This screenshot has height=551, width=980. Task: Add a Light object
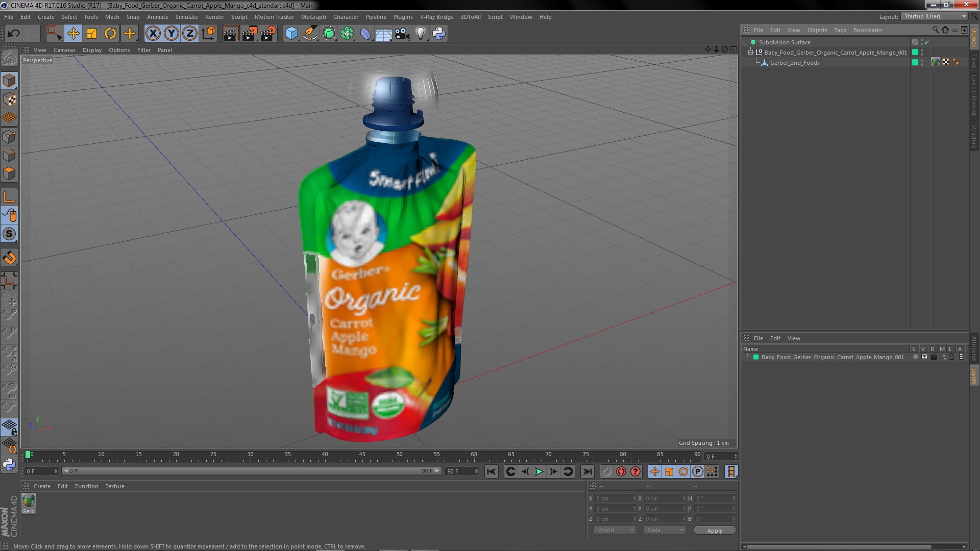(420, 34)
